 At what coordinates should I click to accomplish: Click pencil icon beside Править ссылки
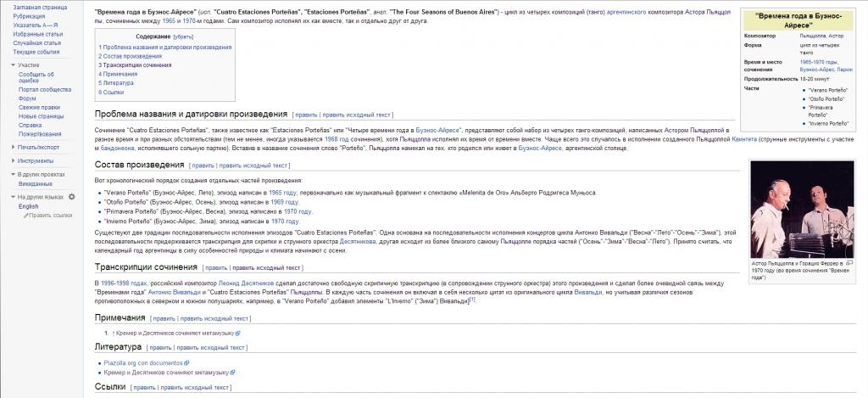[x=26, y=216]
